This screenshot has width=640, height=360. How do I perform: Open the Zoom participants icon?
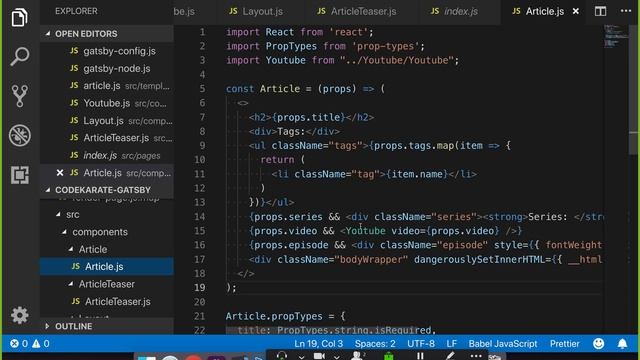(358, 356)
